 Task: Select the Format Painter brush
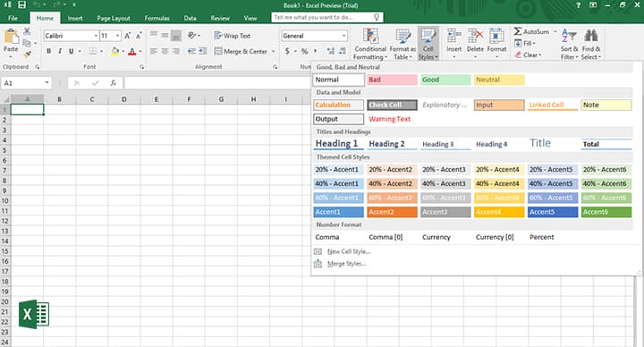[x=27, y=54]
